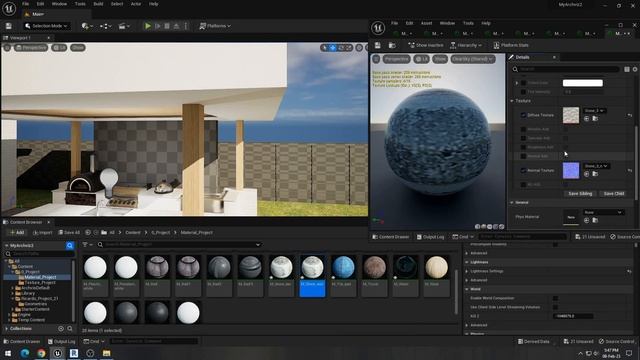Select the select-objects cursor tool in main viewport
This screenshot has height=360, width=640.
324,48
